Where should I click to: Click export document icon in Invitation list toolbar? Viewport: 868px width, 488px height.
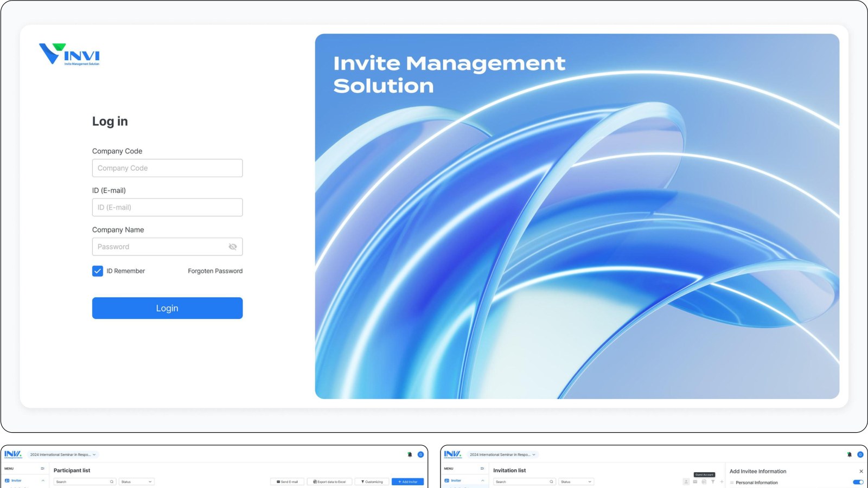[704, 481]
